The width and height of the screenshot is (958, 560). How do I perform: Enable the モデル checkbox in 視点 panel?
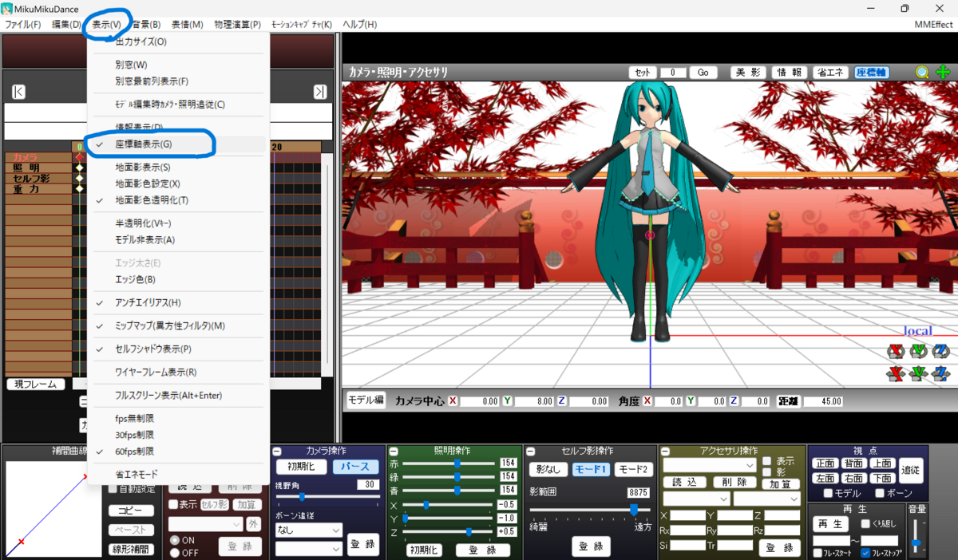(829, 493)
